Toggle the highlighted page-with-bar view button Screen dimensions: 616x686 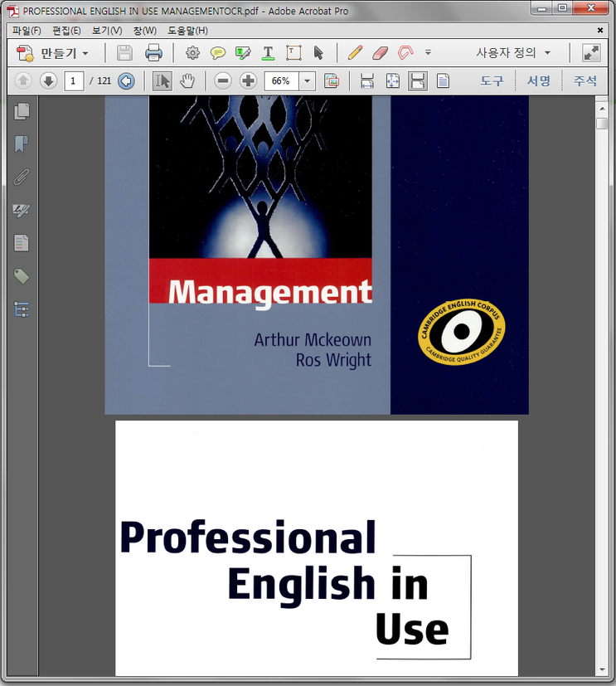[x=418, y=81]
